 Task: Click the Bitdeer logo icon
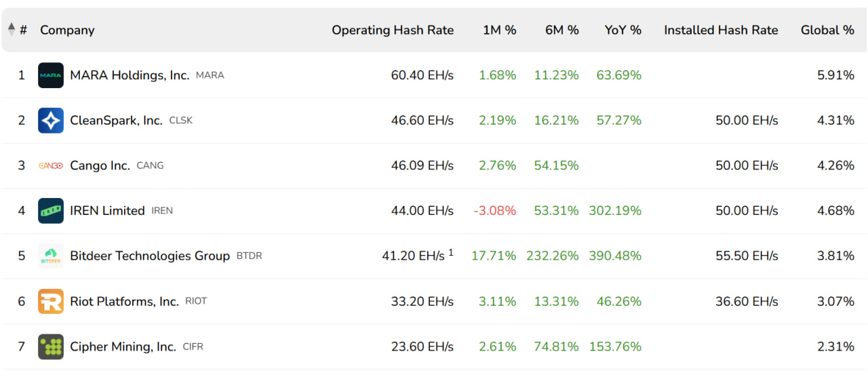51,256
